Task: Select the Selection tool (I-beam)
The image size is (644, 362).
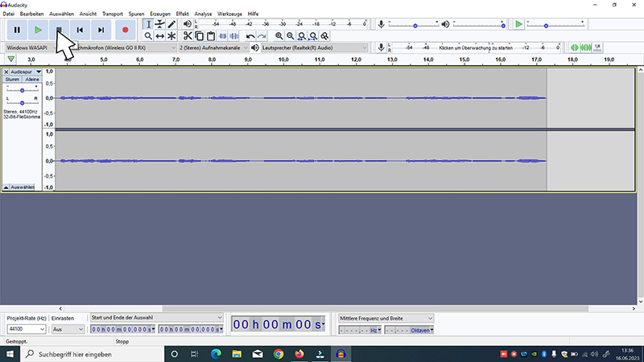Action: [148, 24]
